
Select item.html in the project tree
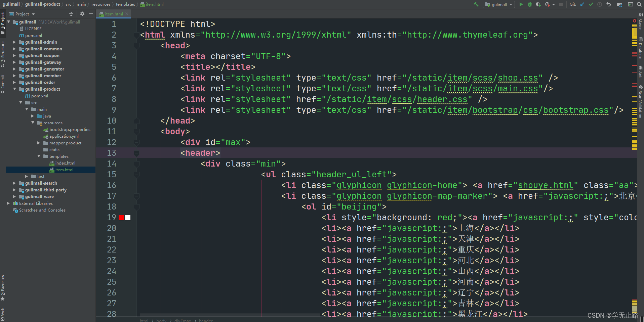pos(64,170)
